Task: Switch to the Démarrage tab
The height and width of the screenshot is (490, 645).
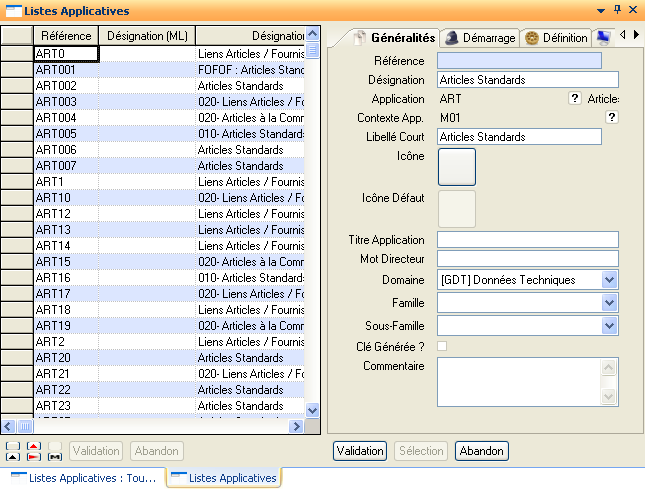Action: 480,37
